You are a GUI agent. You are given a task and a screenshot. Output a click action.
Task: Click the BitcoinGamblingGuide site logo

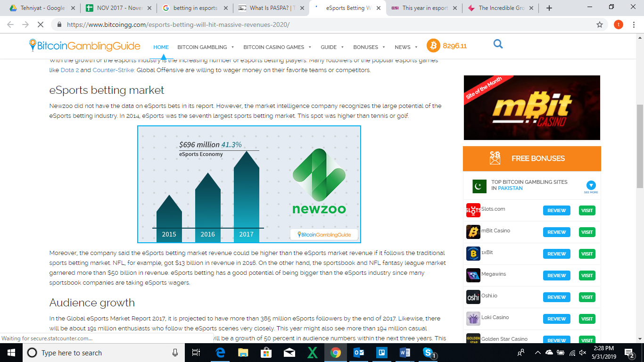pyautogui.click(x=84, y=46)
